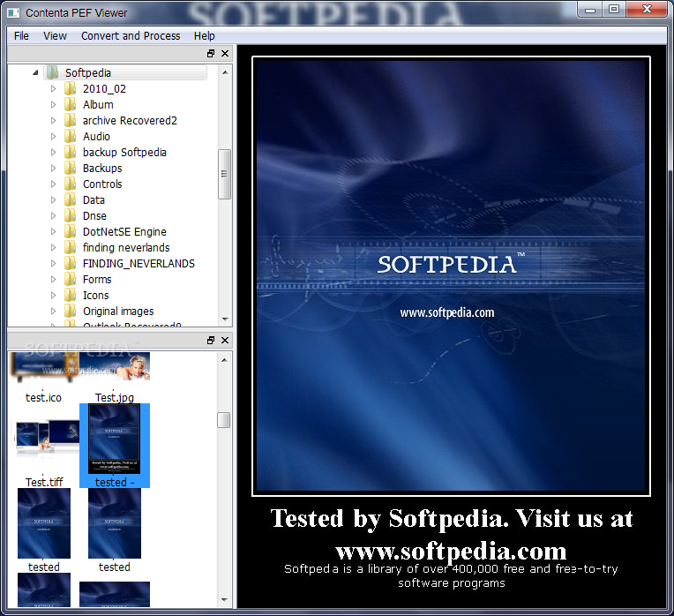Click the thumbnails list scrollbar thumb

point(224,420)
